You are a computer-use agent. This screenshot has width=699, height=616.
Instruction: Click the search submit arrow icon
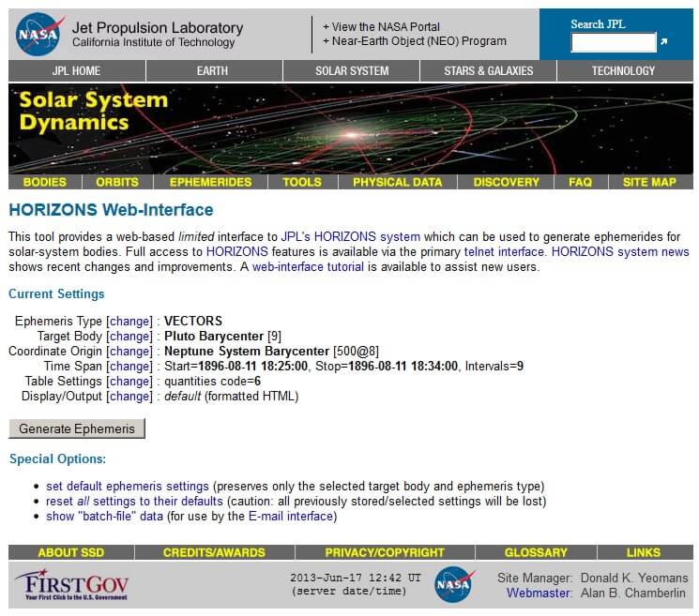point(664,42)
